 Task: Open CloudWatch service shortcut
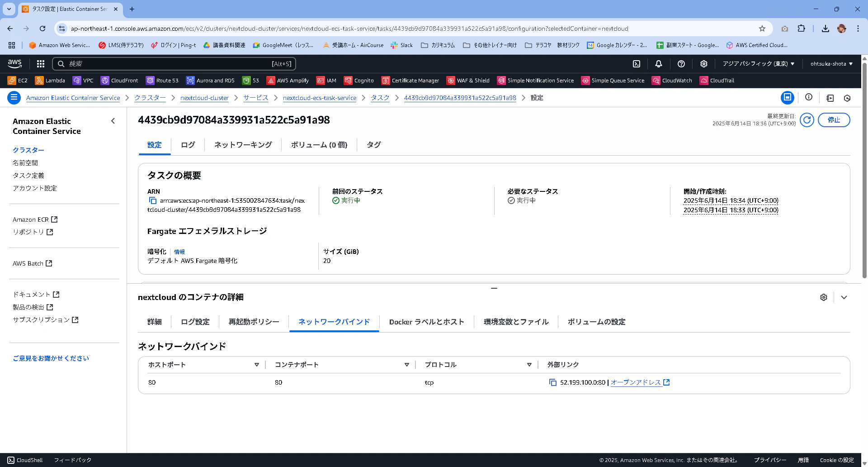coord(672,81)
